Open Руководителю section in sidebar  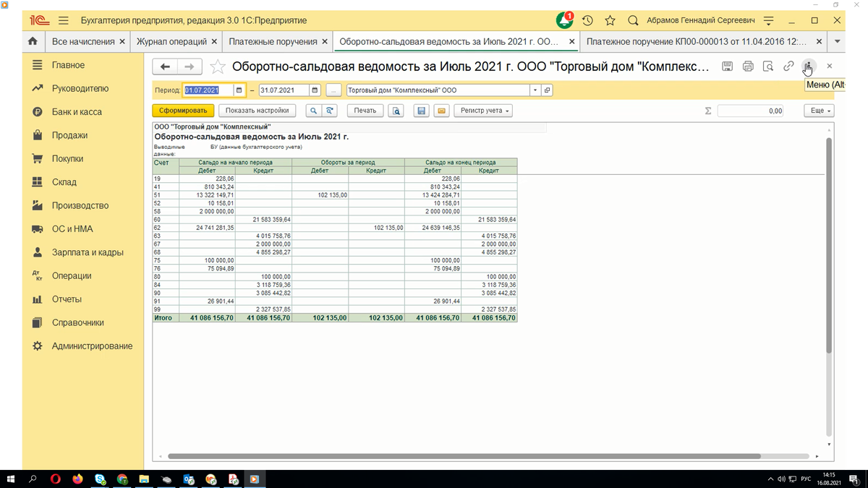click(x=80, y=88)
